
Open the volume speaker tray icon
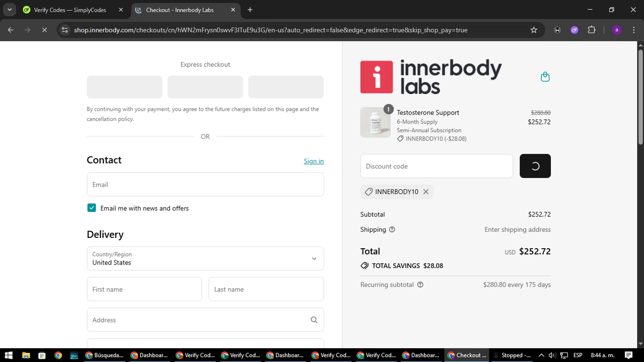[x=552, y=355]
